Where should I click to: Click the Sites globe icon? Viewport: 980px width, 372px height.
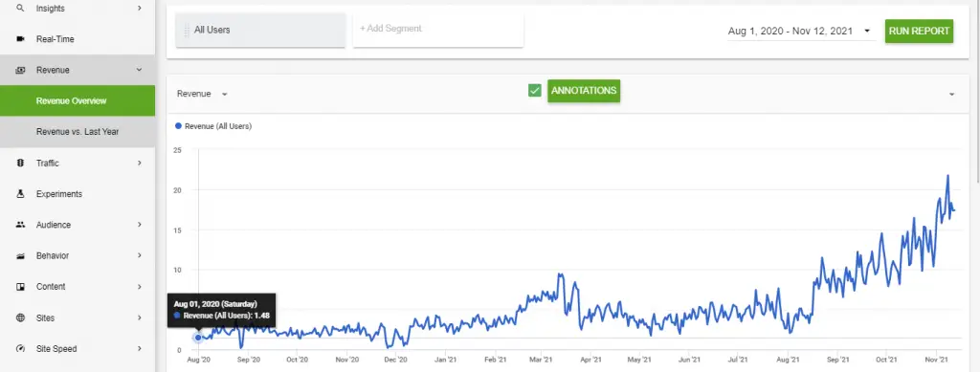point(20,317)
